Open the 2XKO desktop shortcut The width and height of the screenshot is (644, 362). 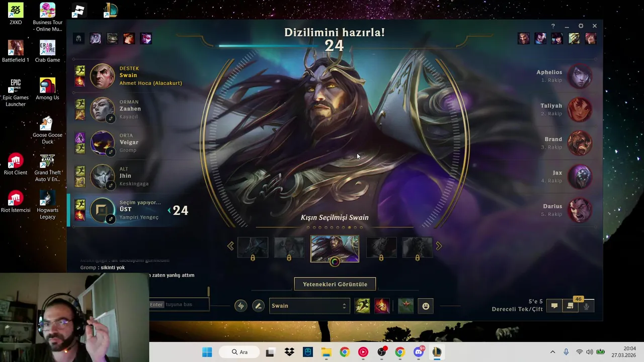pos(16,14)
